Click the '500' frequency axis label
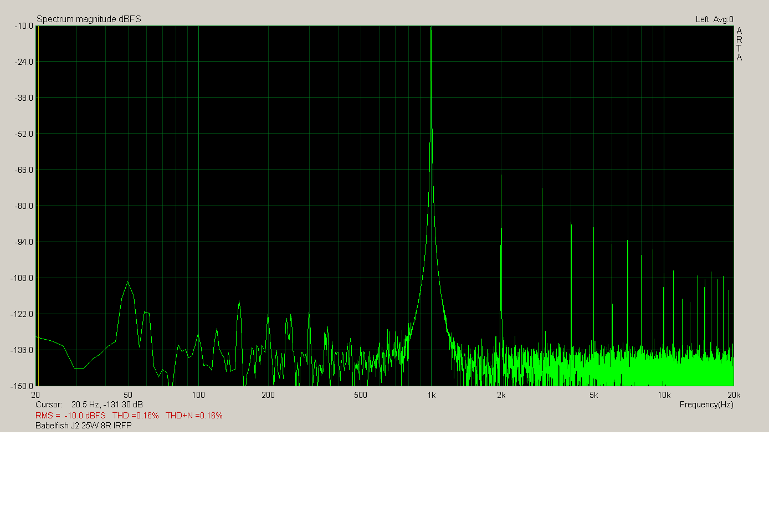The height and width of the screenshot is (532, 769). click(361, 395)
